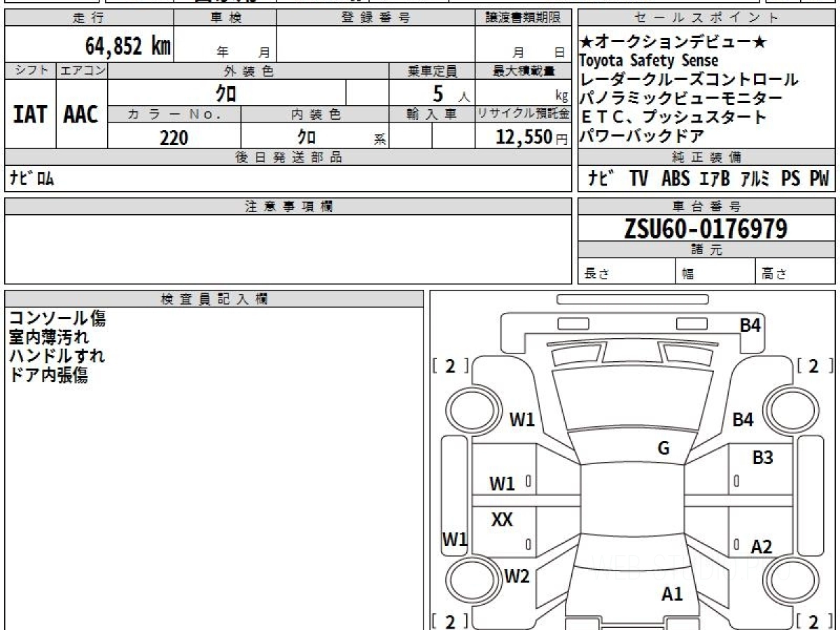Click the カラーNo. header
The height and width of the screenshot is (630, 840).
click(x=174, y=115)
